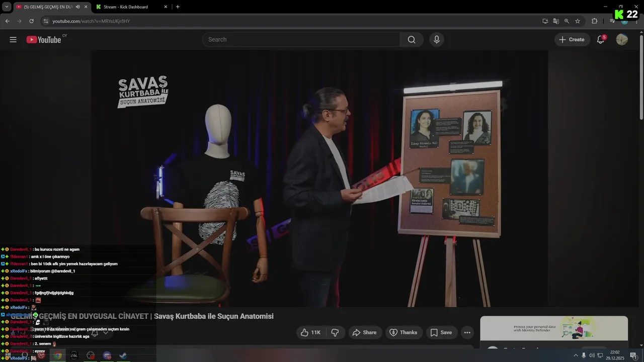644x362 pixels.
Task: Open the tab search dropdown
Action: click(x=7, y=7)
